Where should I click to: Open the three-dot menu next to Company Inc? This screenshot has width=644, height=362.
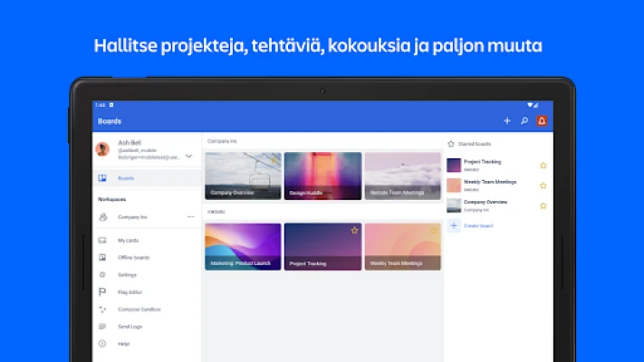point(190,217)
